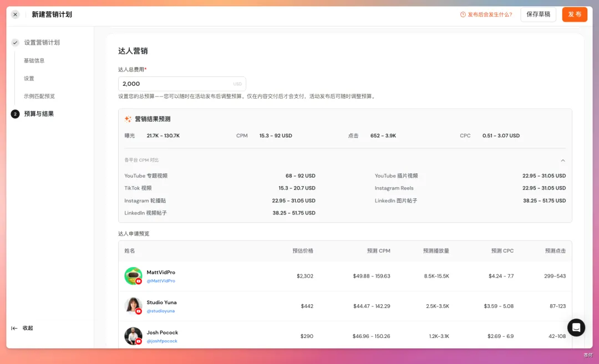Edit the 达人总费用 amount field
This screenshot has width=599, height=364.
point(182,84)
